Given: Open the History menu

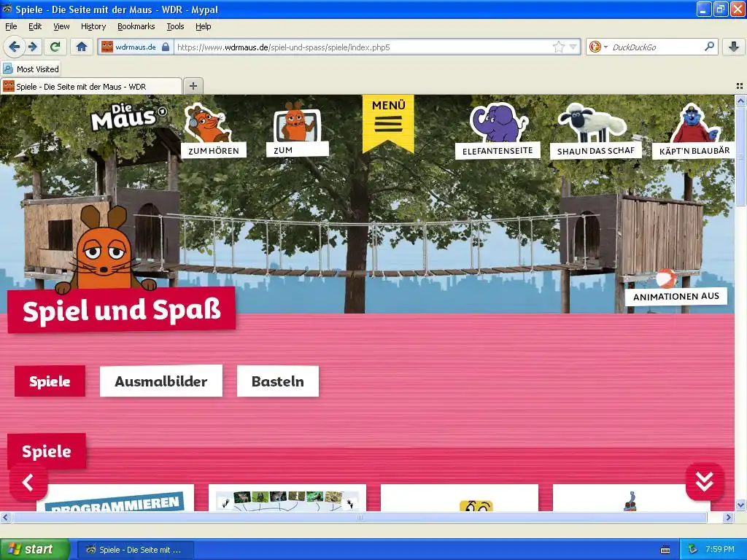Looking at the screenshot, I should point(93,26).
